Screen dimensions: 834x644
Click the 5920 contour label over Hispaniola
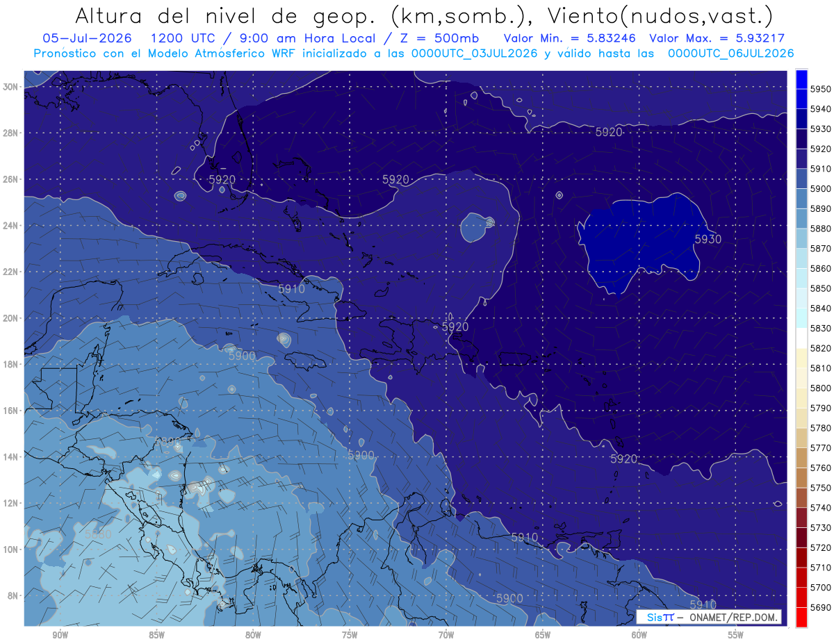click(455, 327)
